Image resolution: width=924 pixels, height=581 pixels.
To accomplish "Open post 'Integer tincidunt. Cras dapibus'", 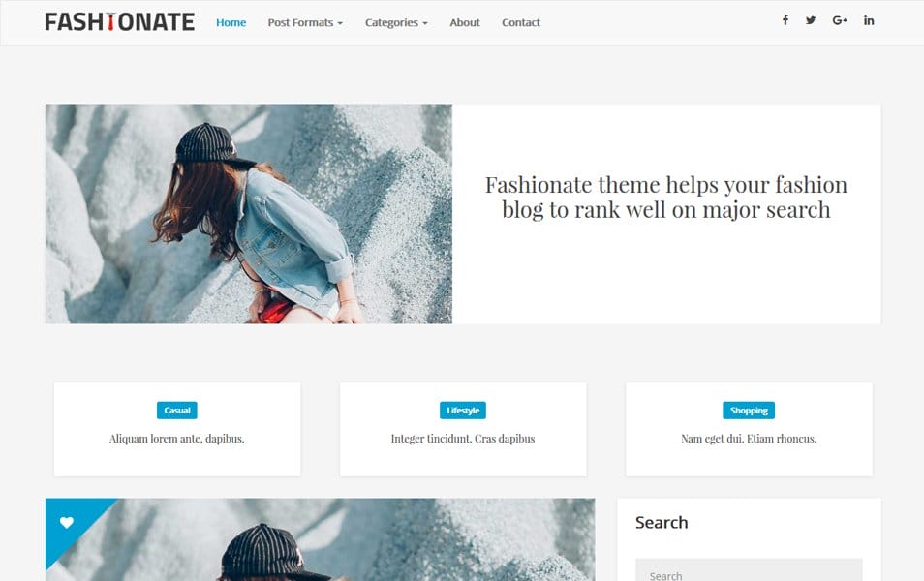I will click(x=462, y=438).
